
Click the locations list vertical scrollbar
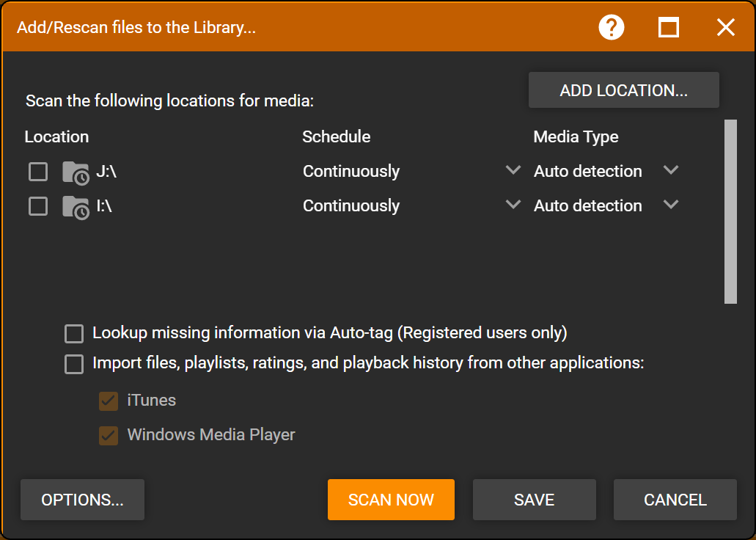pos(730,211)
